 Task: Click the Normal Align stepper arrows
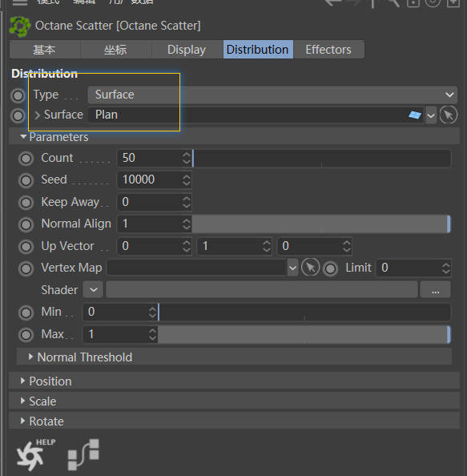tap(187, 224)
